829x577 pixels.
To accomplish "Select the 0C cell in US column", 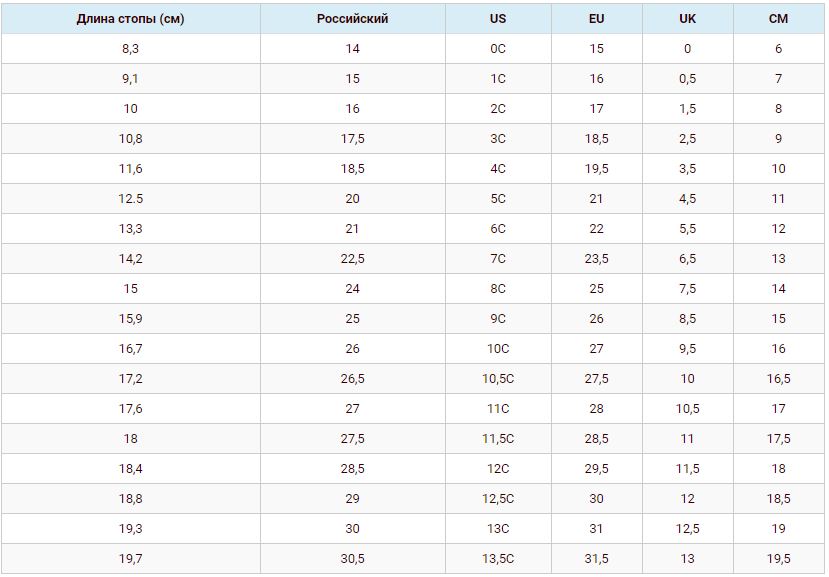I will [x=498, y=49].
